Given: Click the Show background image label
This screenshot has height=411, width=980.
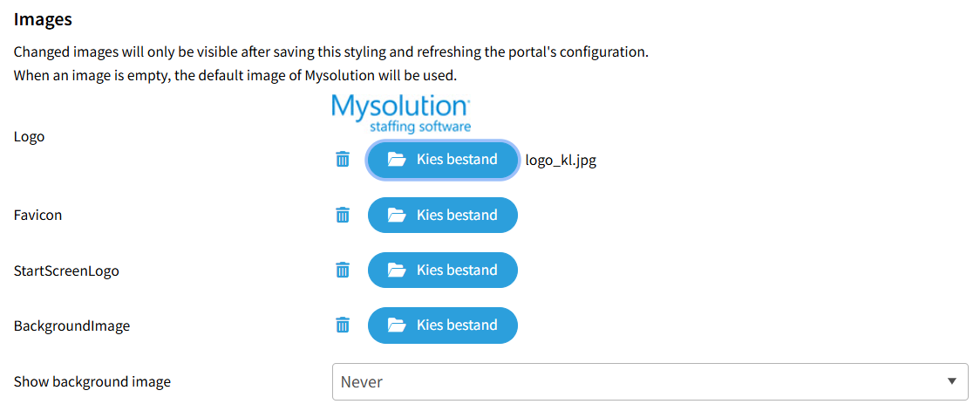Looking at the screenshot, I should tap(92, 381).
